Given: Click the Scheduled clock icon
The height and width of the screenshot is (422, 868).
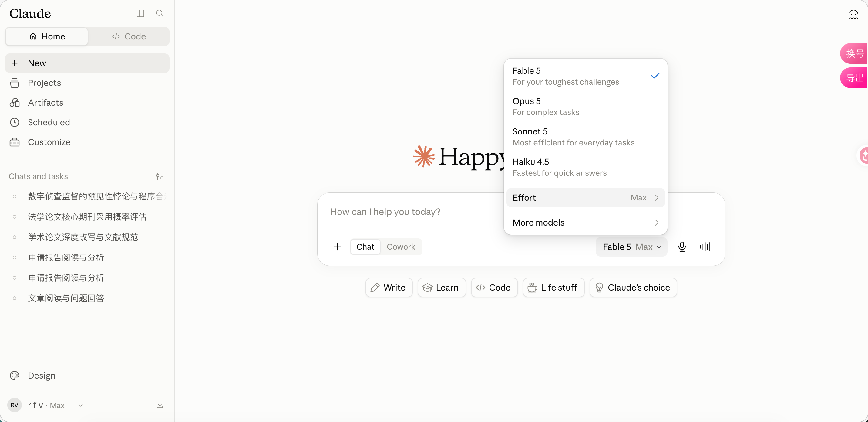Looking at the screenshot, I should [15, 122].
